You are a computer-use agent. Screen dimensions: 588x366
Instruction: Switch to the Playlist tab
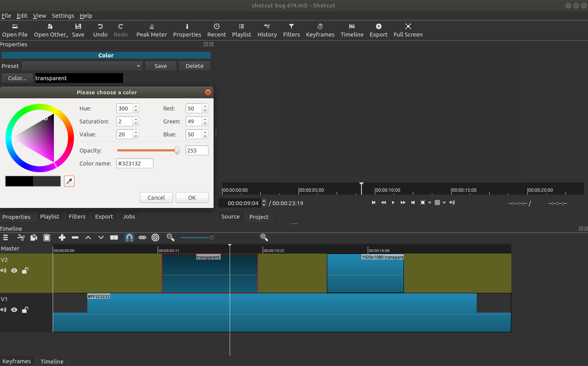click(50, 216)
